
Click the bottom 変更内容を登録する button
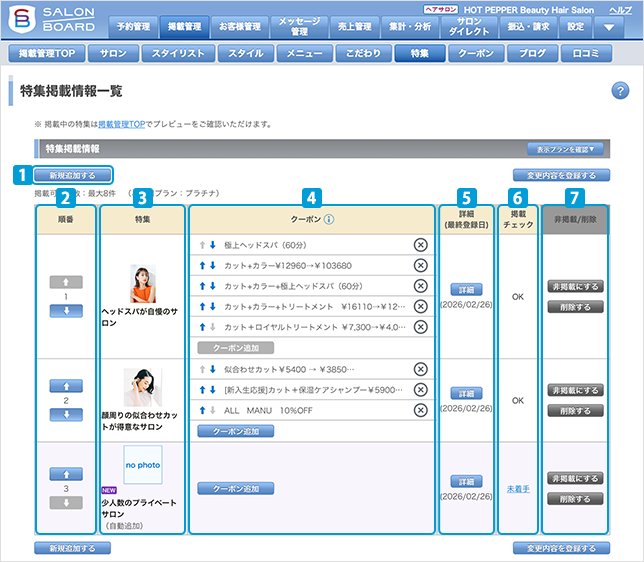click(x=561, y=548)
